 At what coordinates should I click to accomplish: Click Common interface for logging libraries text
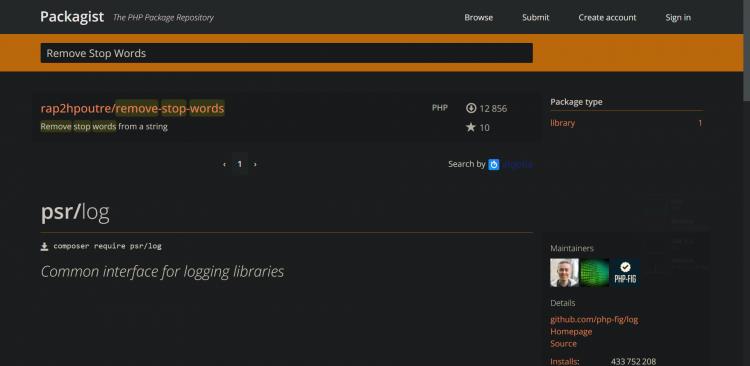click(162, 272)
